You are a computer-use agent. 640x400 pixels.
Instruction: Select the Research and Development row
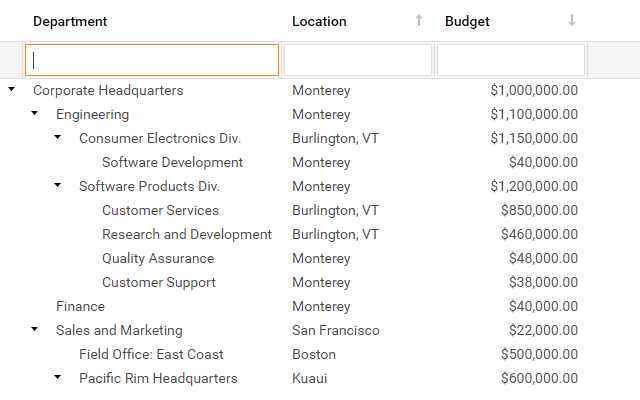(x=186, y=234)
